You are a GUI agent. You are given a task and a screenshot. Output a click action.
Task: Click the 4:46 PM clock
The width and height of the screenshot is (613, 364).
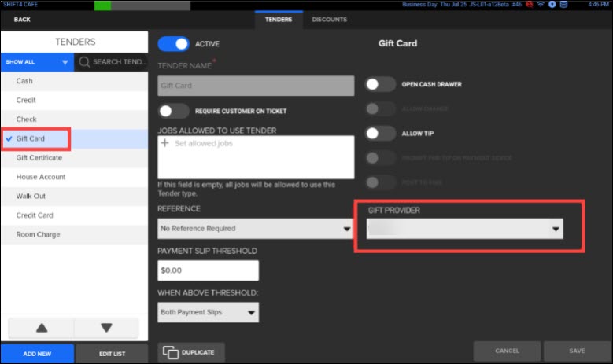tap(598, 4)
